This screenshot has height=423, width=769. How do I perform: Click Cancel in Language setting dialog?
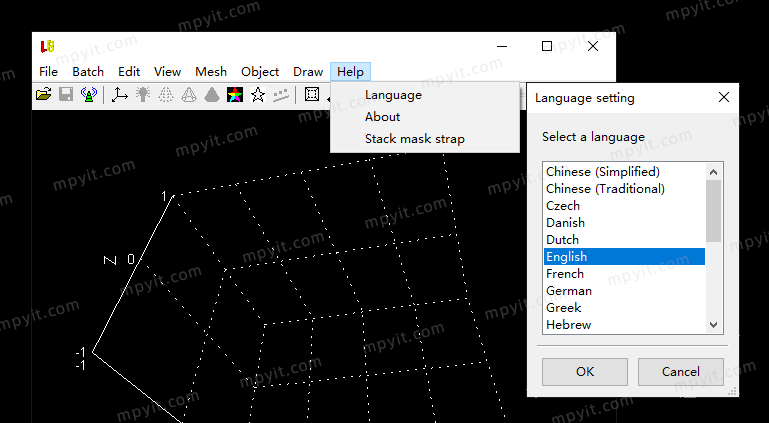tap(681, 372)
